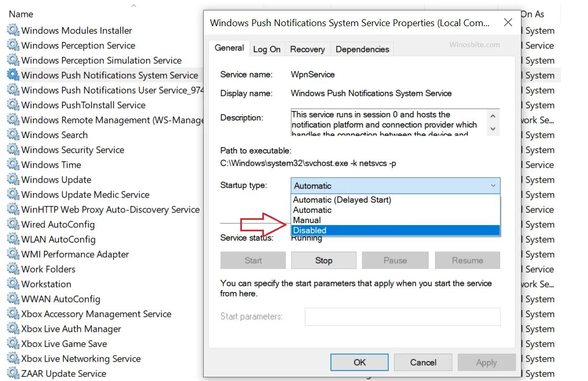Click gear icon beside Wired AutoConfig
588x381 pixels.
click(x=13, y=224)
